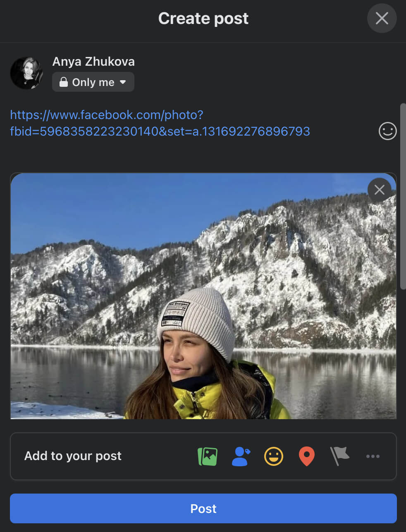Screen dimensions: 406x532
Task: Add a feeling or activity
Action: click(x=274, y=456)
